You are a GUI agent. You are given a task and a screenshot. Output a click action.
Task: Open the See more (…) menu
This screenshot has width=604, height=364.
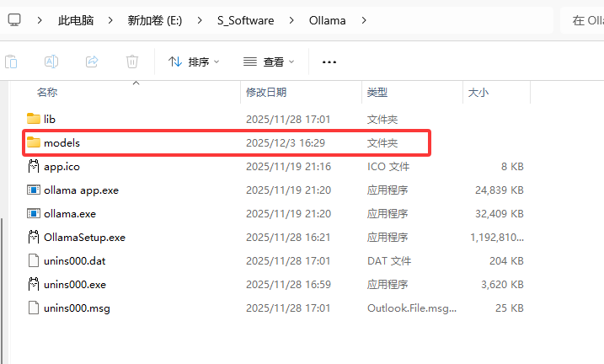[329, 62]
